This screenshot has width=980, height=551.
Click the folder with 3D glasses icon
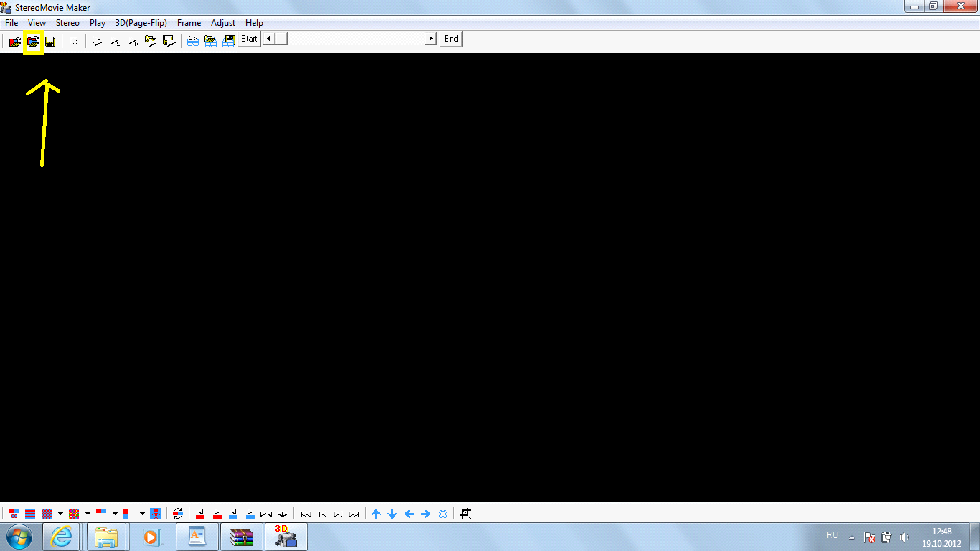pos(210,41)
